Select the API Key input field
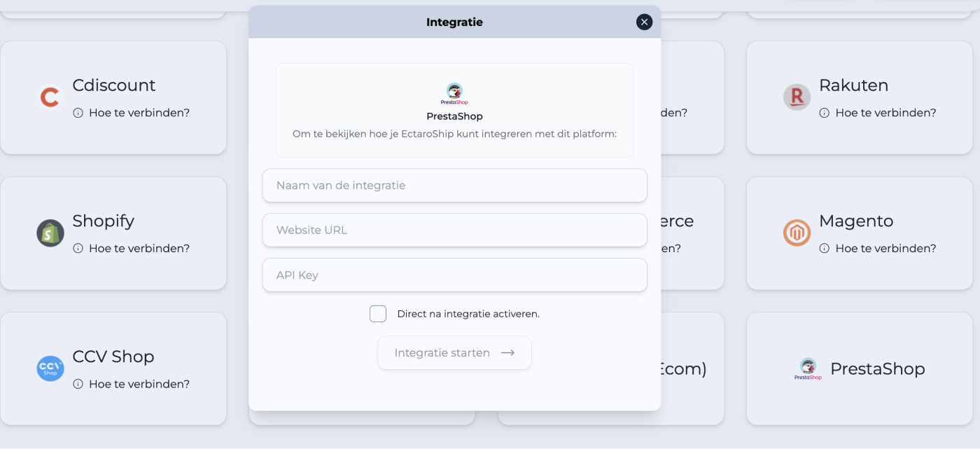The height and width of the screenshot is (449, 980). click(454, 275)
